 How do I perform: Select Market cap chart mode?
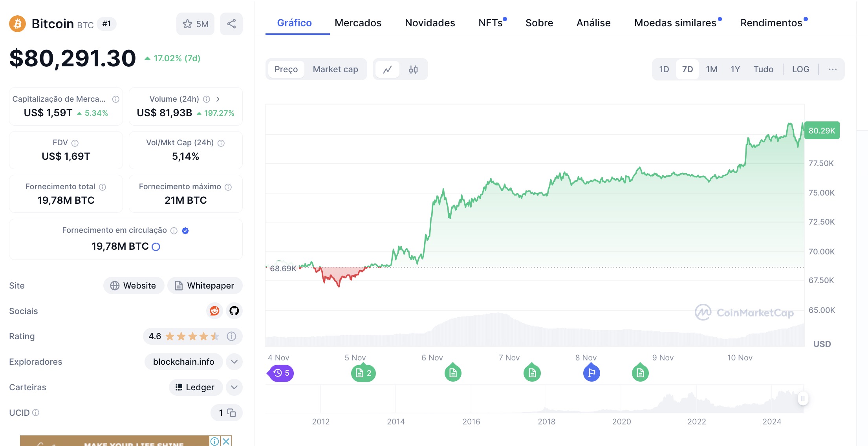(x=335, y=69)
